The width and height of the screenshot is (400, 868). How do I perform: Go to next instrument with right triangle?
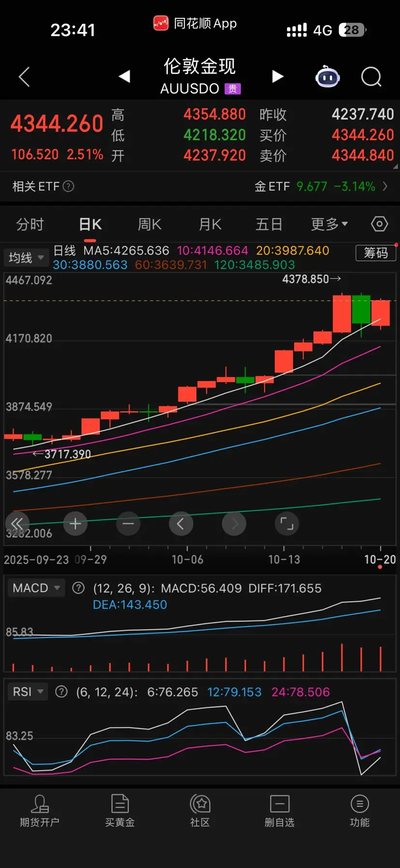tap(277, 76)
